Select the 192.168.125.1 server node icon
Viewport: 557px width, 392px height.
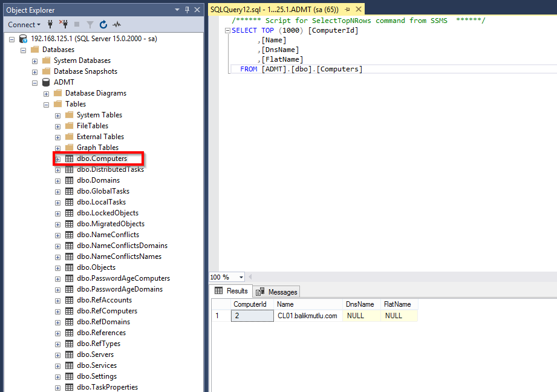coord(23,39)
